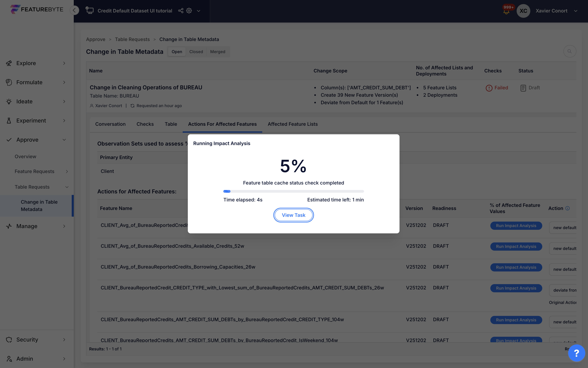Screen dimensions: 588x368
Task: Click the share icon in top bar
Action: click(181, 11)
